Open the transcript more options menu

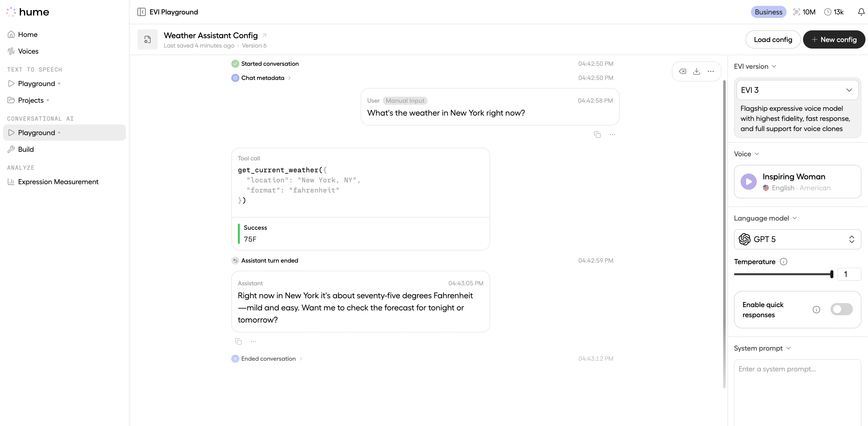coord(711,71)
